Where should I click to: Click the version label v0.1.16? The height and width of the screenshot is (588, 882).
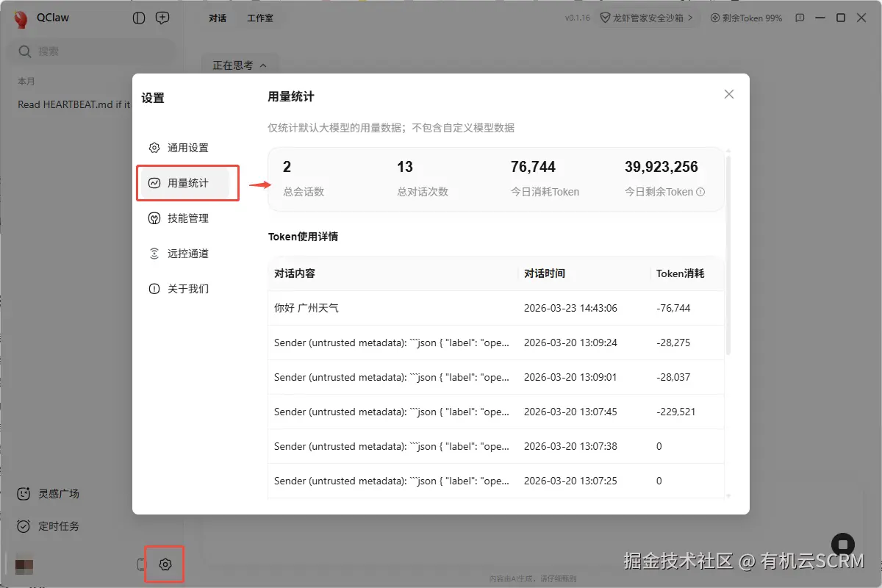[579, 18]
